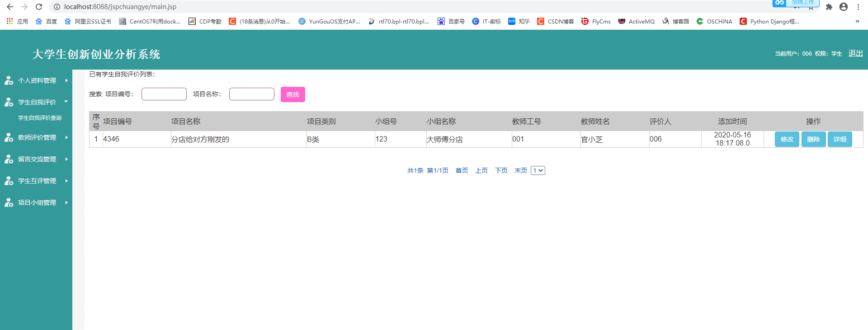Open the 百家号 bookmark
Viewport: 868px width, 330px height.
pos(451,21)
